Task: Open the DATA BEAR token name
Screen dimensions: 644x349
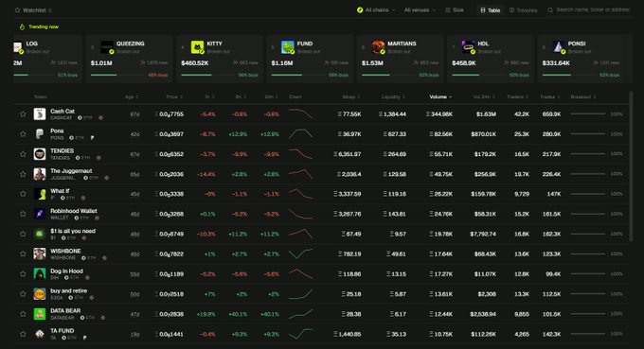Action: [65, 311]
